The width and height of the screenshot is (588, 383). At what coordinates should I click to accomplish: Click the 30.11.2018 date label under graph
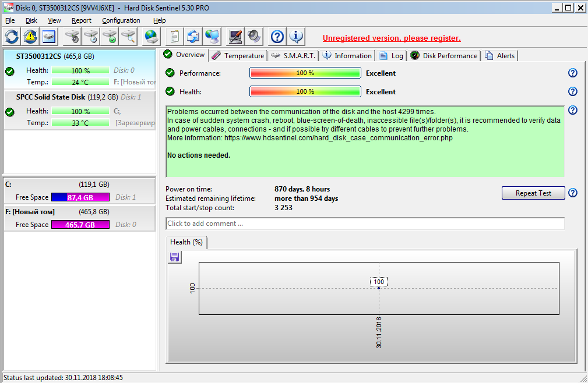point(379,332)
